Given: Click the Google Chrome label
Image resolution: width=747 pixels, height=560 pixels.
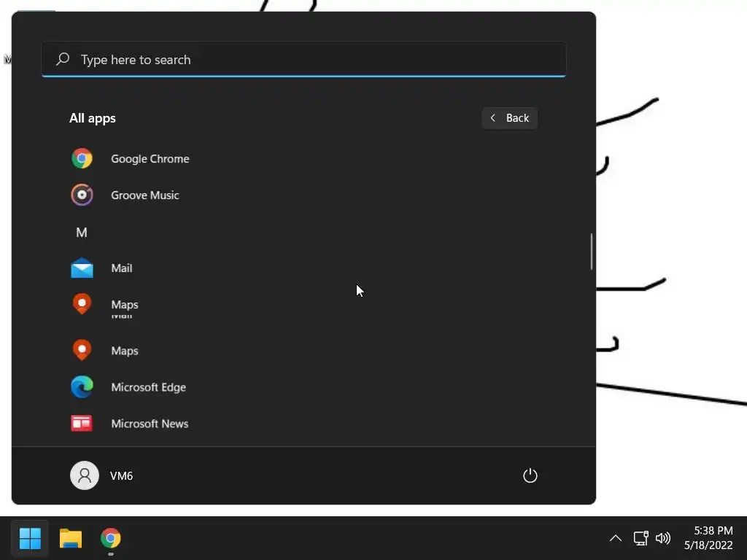Looking at the screenshot, I should tap(150, 158).
